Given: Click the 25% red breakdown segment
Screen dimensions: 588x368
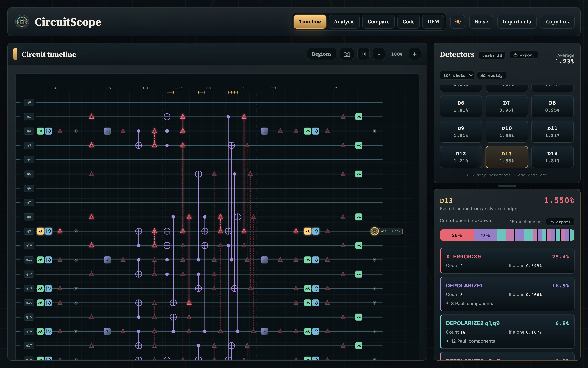Looking at the screenshot, I should [x=457, y=235].
